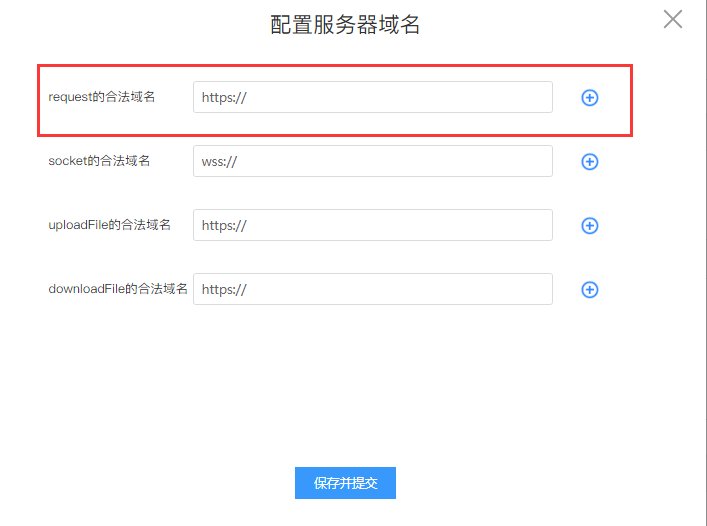The image size is (707, 526).
Task: Click https:// prefix text in uploadFile field
Action: [224, 225]
